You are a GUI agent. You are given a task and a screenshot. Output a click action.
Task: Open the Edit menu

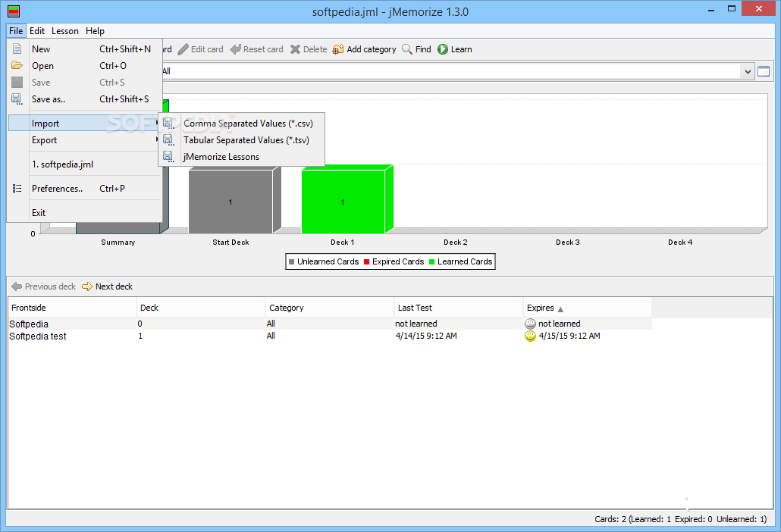pyautogui.click(x=37, y=31)
